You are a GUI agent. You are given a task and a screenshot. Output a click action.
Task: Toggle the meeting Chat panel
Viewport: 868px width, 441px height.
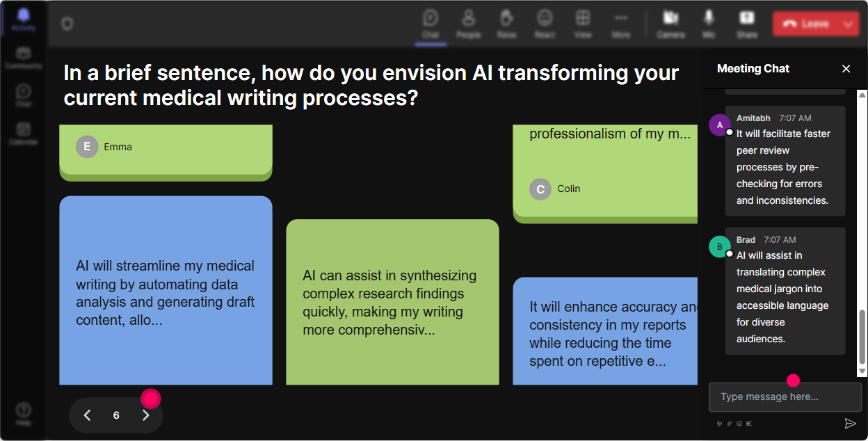[431, 24]
